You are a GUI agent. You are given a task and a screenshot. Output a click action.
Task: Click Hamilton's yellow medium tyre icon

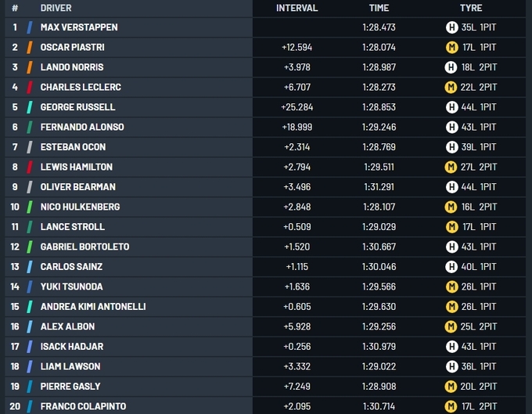pos(451,167)
